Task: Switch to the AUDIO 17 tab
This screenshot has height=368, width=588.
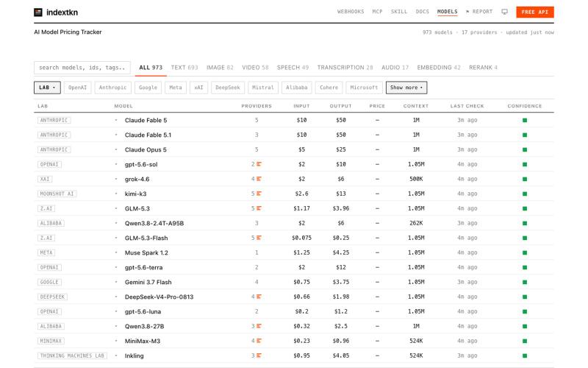Action: (x=395, y=68)
